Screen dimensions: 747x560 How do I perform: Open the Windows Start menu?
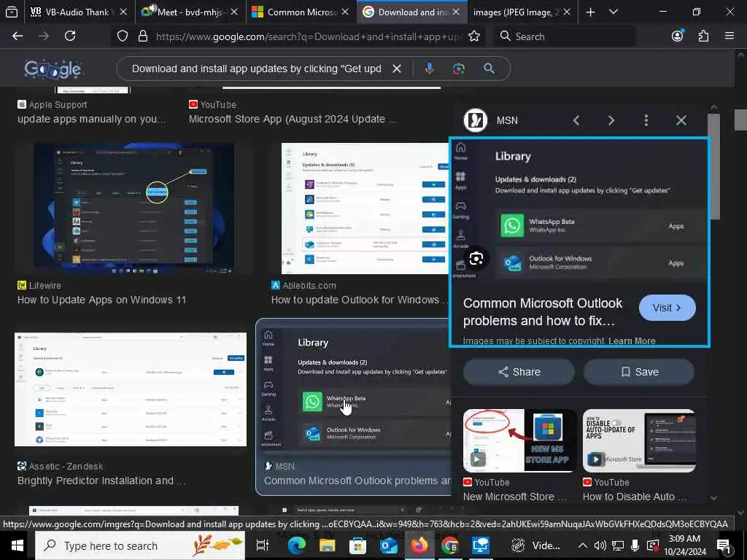point(18,545)
